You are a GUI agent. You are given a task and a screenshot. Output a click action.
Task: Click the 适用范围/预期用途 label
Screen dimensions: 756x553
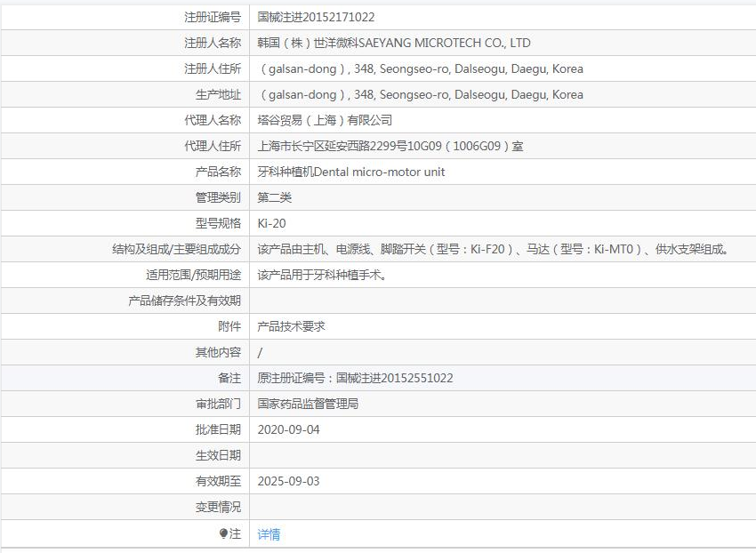193,275
